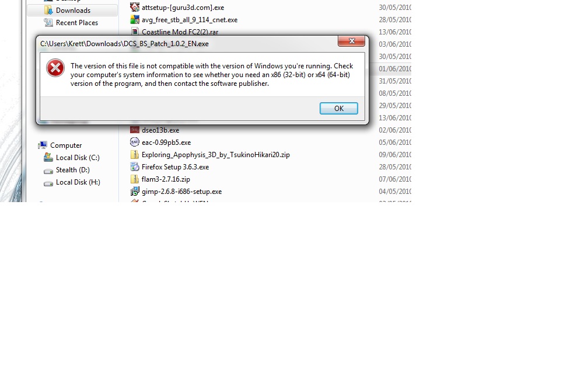Click the flam3-2.7.16.zip archive

(x=166, y=179)
